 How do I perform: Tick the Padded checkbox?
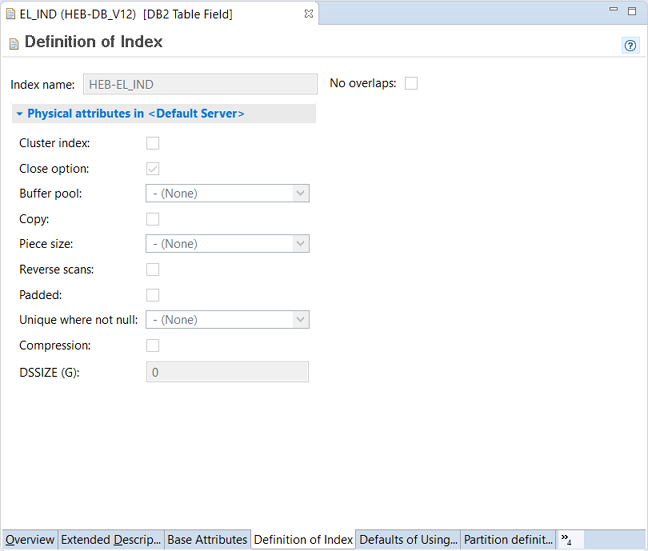click(153, 295)
